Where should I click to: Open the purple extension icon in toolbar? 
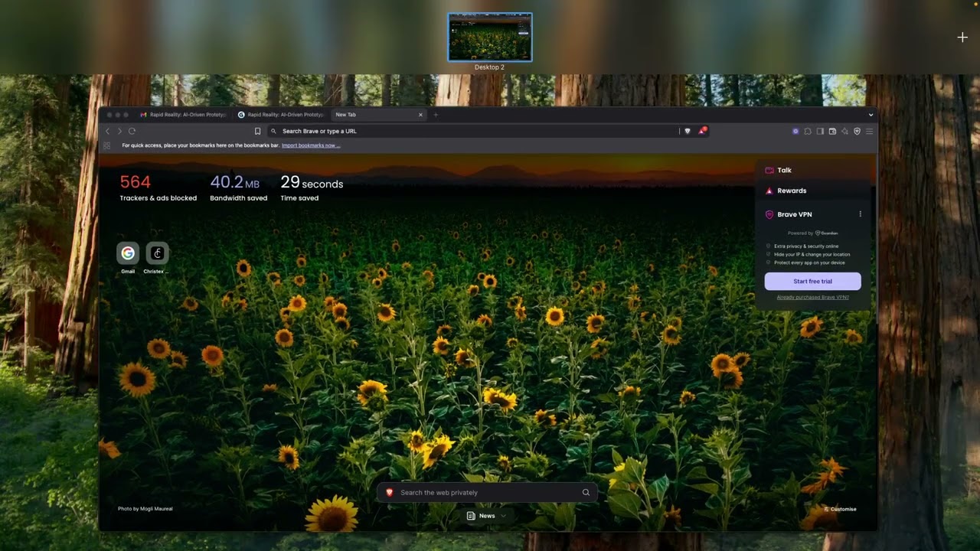click(795, 131)
